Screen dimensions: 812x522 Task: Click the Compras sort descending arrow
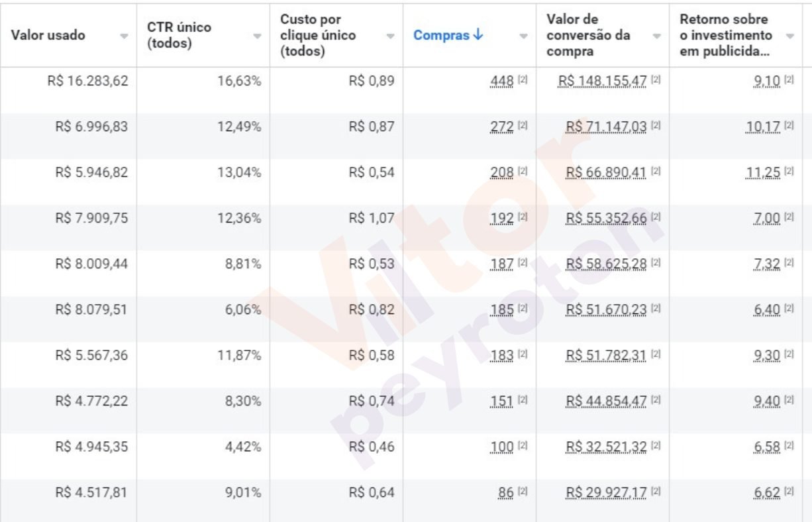coord(478,35)
